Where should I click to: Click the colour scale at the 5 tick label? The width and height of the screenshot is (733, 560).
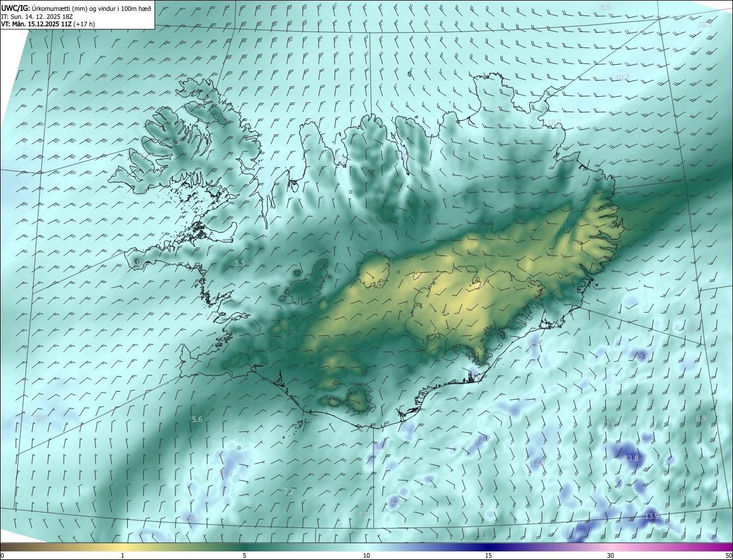pos(245,555)
